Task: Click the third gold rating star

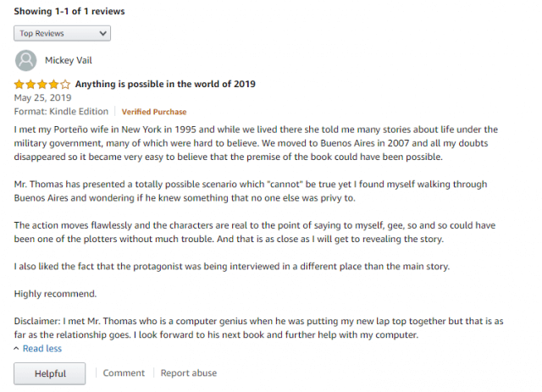Action: point(42,84)
